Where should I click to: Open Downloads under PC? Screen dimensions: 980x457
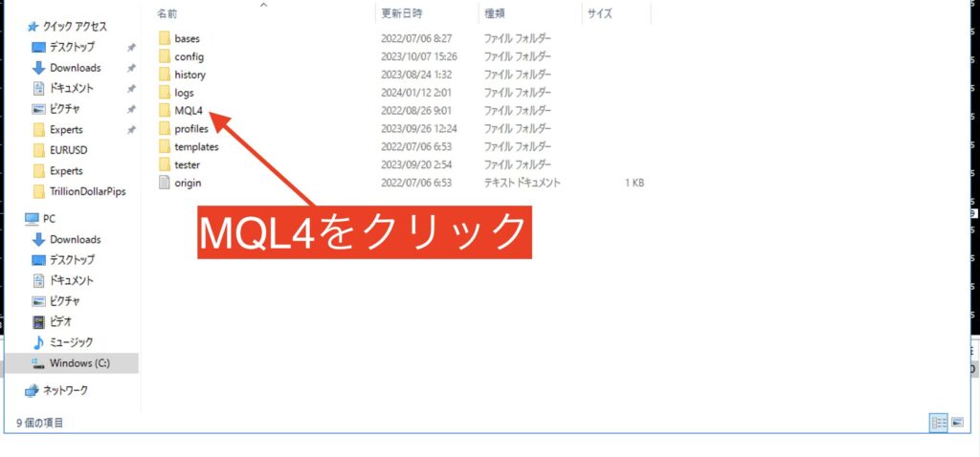tap(75, 239)
